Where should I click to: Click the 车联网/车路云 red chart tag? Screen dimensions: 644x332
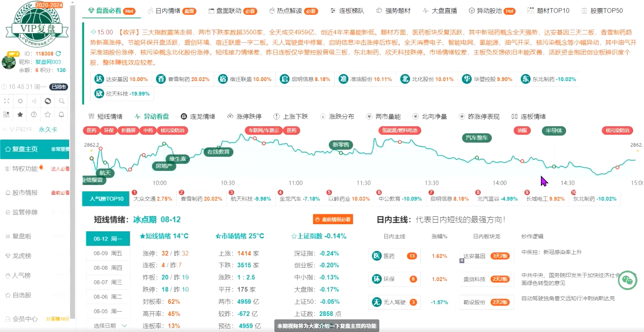click(264, 130)
